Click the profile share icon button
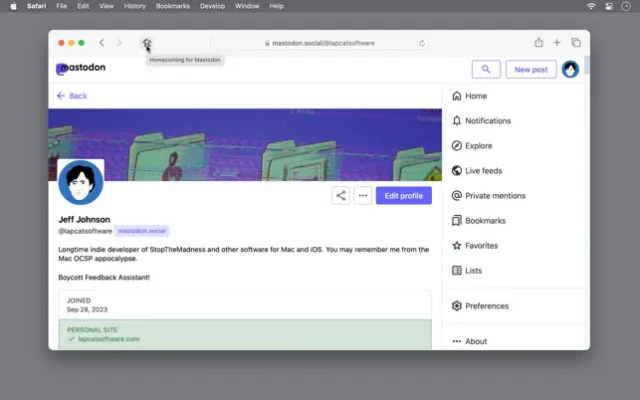 click(341, 196)
